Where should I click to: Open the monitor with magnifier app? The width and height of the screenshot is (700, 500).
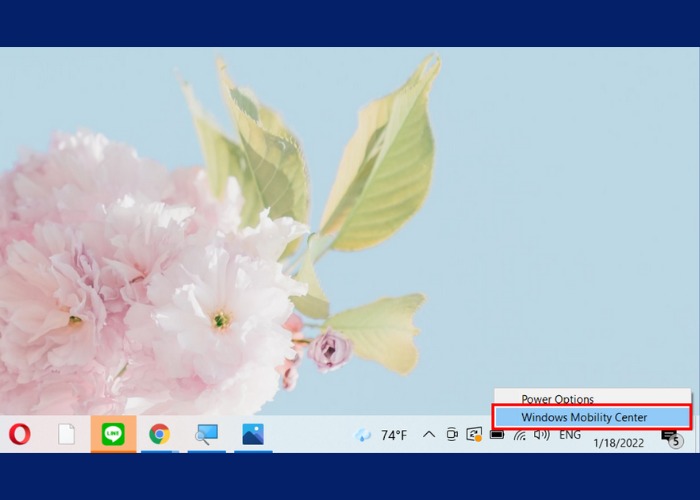pyautogui.click(x=206, y=434)
